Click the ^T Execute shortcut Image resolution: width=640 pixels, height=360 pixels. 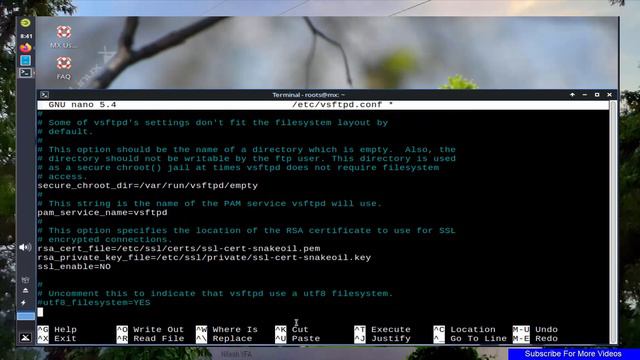point(382,329)
